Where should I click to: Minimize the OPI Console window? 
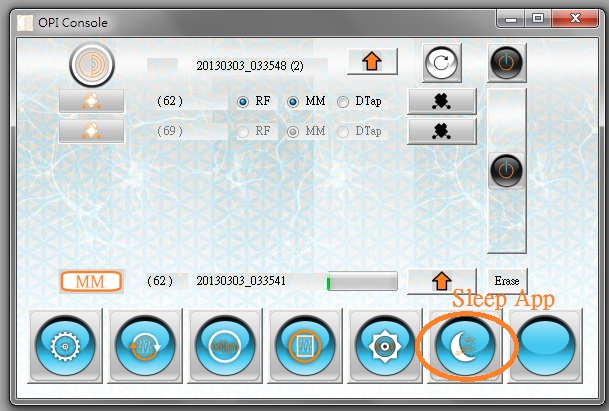point(511,19)
